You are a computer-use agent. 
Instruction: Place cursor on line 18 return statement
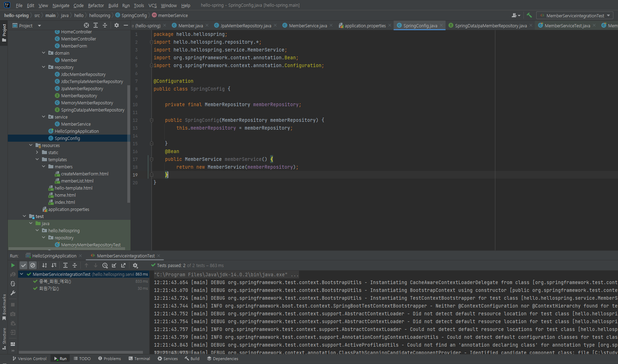(237, 167)
